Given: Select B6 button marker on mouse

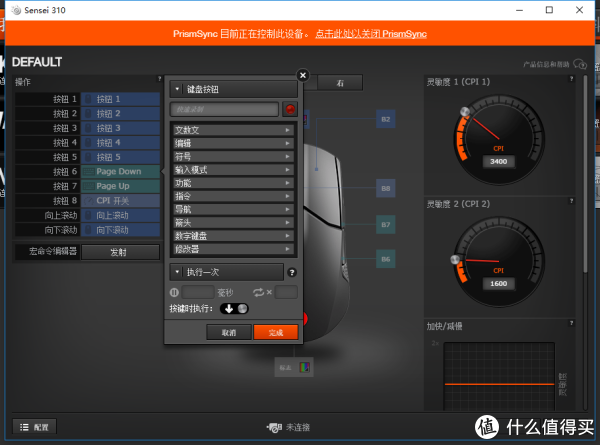Looking at the screenshot, I should pos(385,259).
